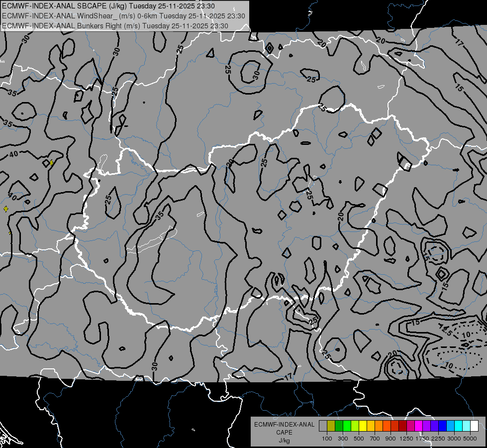Pick the indigo swatch above 2250
The width and height of the screenshot is (487, 448).
(x=434, y=426)
